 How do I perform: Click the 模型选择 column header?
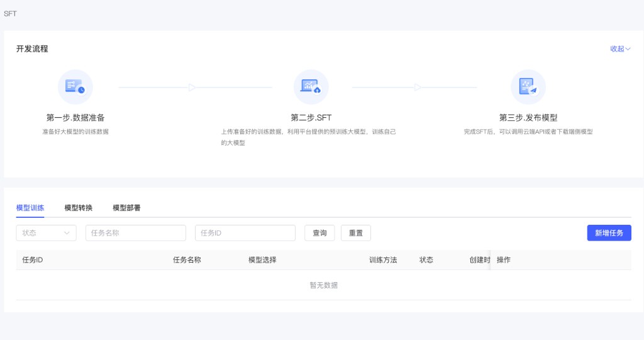(262, 260)
